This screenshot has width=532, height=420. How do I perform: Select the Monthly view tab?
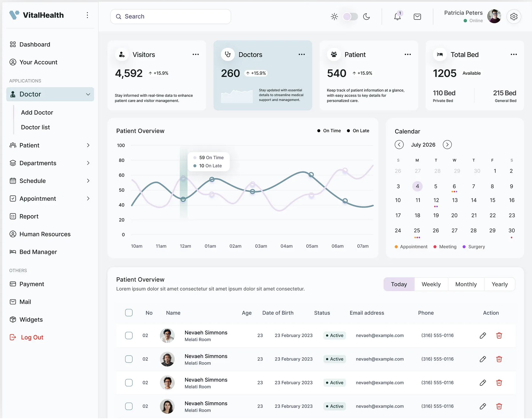[x=466, y=284]
